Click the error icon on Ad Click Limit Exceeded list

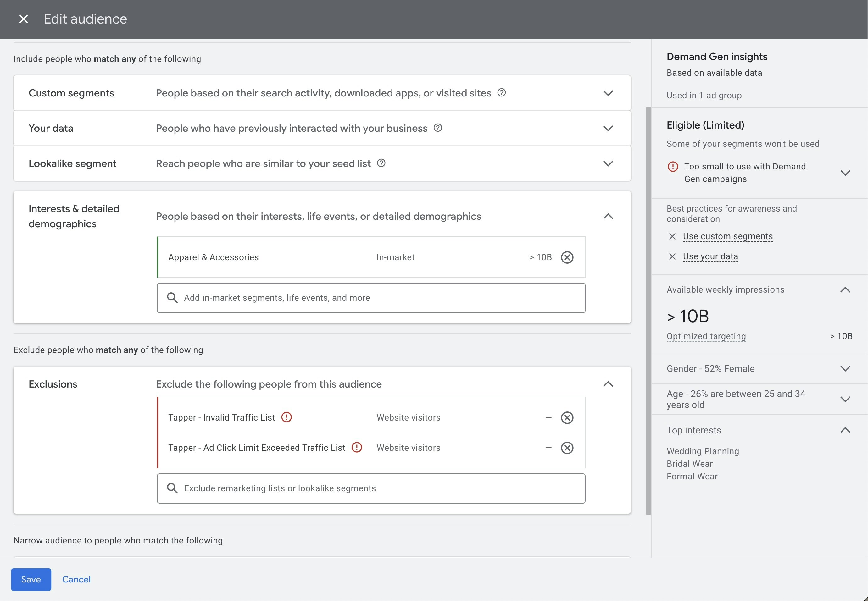357,447
